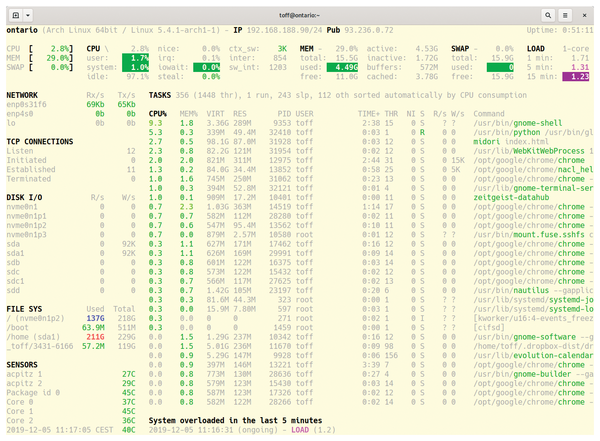Select the /boot filesystem row
This screenshot has height=441, width=600.
(x=71, y=328)
